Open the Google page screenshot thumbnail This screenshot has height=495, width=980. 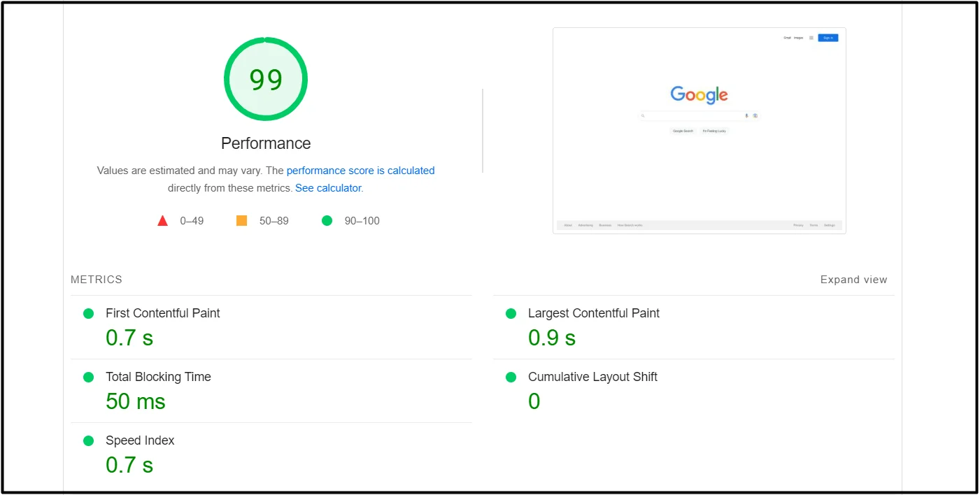click(x=699, y=131)
